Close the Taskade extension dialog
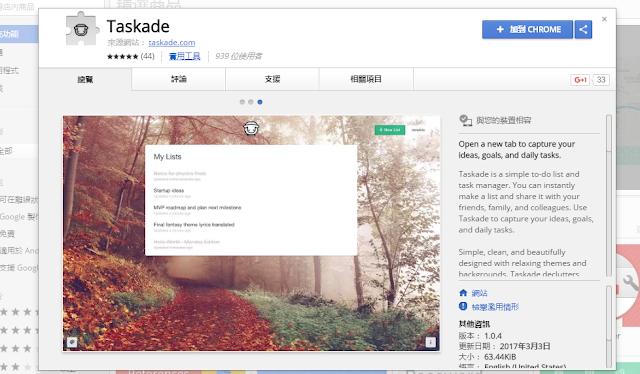640x374 pixels. [604, 19]
